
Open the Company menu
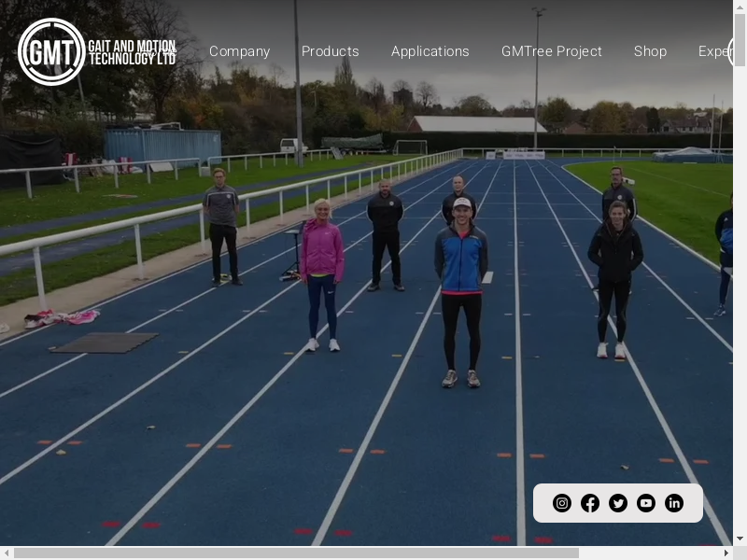(x=239, y=51)
